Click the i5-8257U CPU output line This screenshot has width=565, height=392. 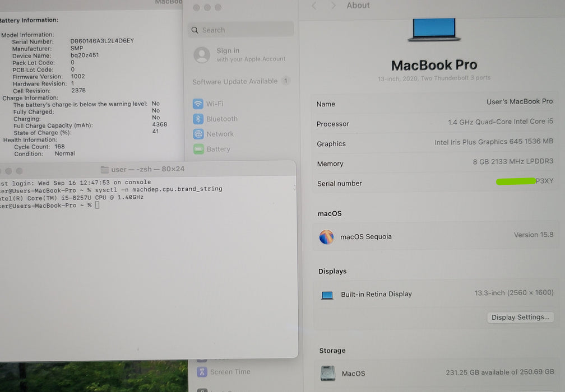point(72,198)
